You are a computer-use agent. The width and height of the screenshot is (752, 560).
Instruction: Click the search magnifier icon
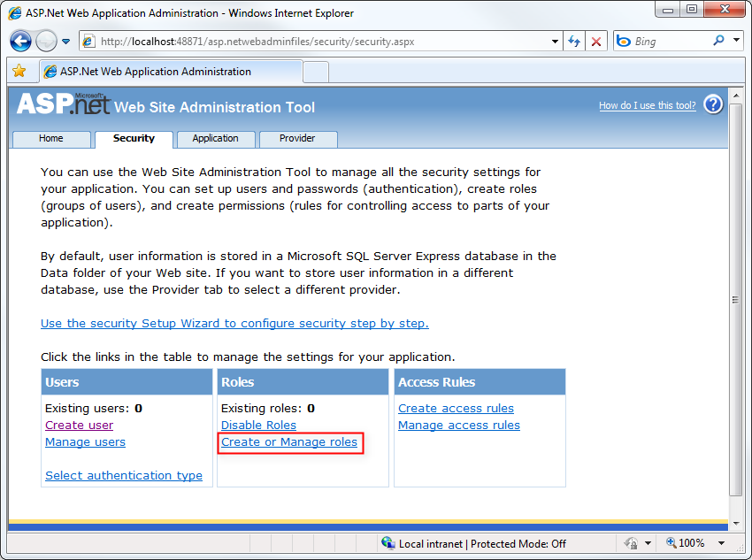pyautogui.click(x=718, y=41)
